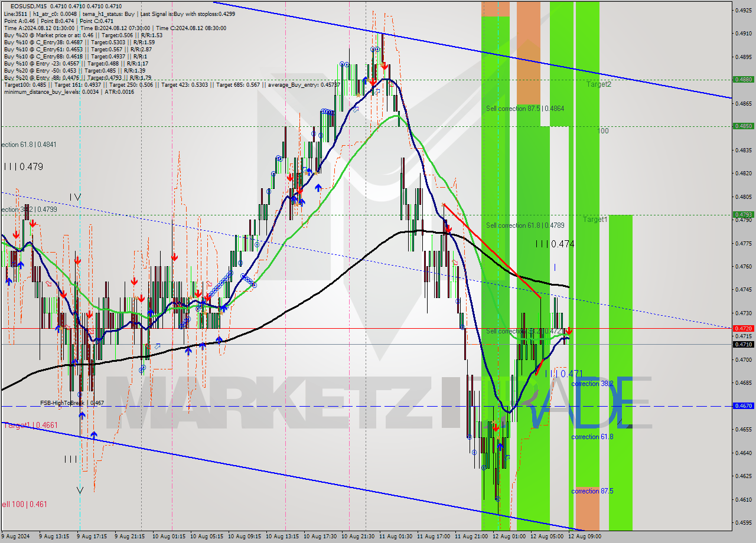The height and width of the screenshot is (543, 756).
Task: Click the green 0.4880 price tag
Action: coord(743,79)
